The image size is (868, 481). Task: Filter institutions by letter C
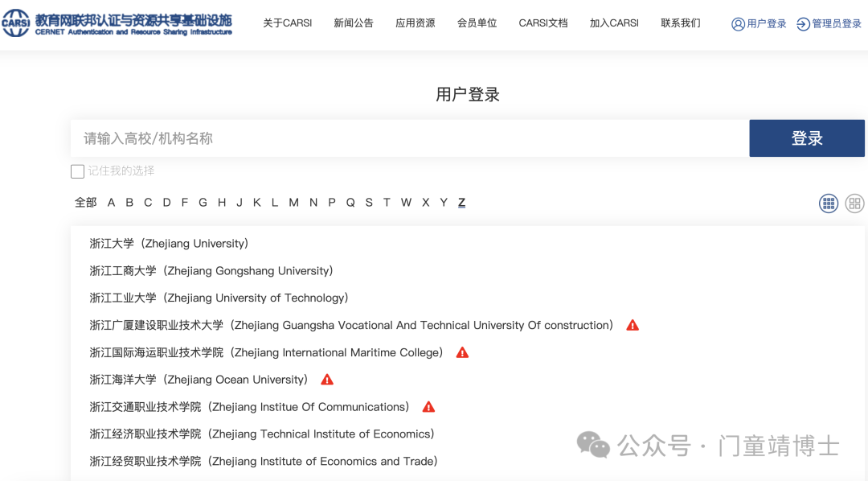point(148,202)
